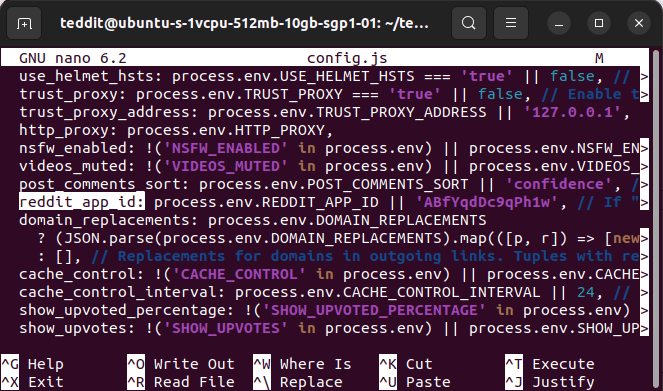
Task: Click the cache_control_interval key
Action: click(x=122, y=292)
